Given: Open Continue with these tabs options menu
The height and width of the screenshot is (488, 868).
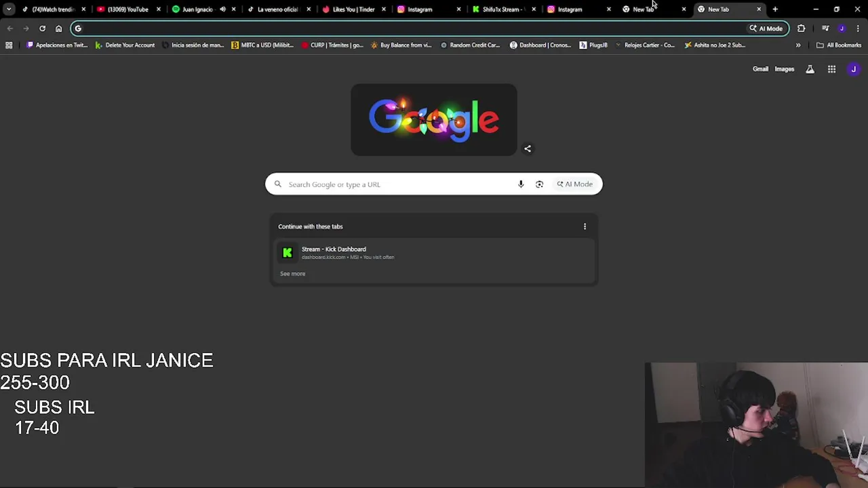Looking at the screenshot, I should (x=585, y=226).
